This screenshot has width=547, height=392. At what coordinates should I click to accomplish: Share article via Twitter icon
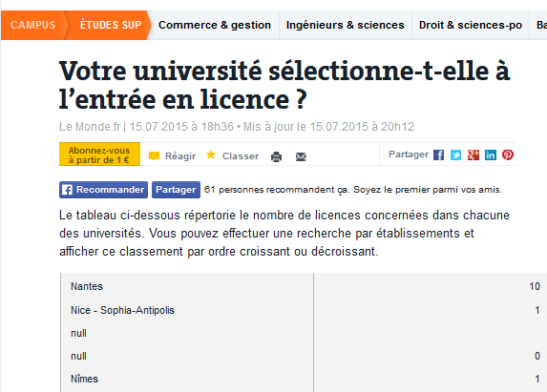pos(455,155)
